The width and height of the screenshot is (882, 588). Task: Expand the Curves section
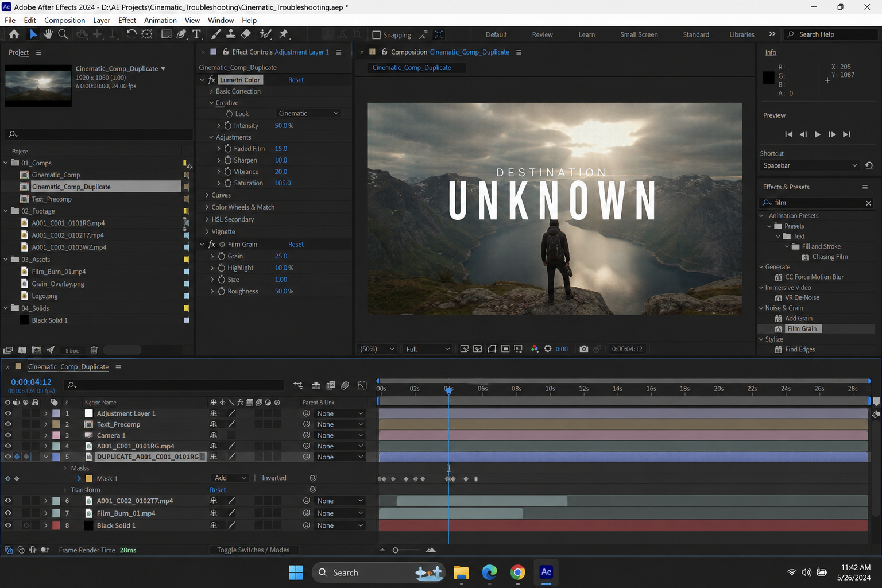[x=207, y=195]
